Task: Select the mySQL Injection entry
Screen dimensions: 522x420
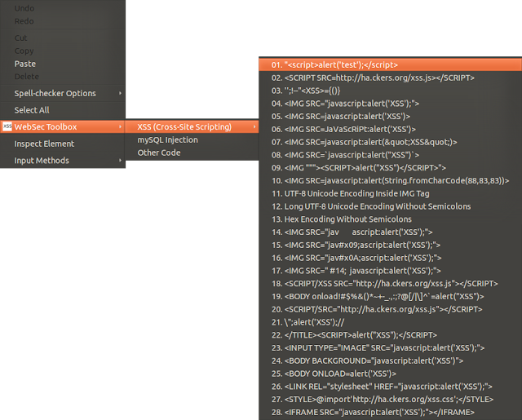Action: click(x=192, y=139)
